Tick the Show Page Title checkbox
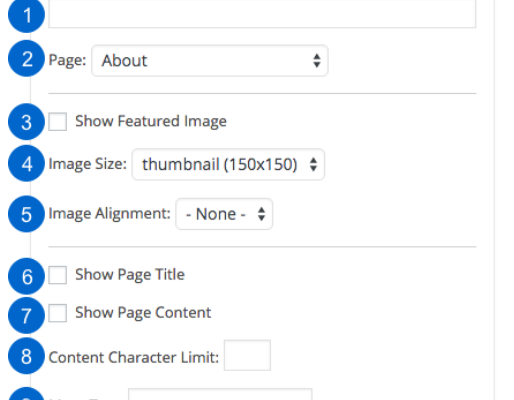Screen dimensions: 514x400 click(58, 275)
